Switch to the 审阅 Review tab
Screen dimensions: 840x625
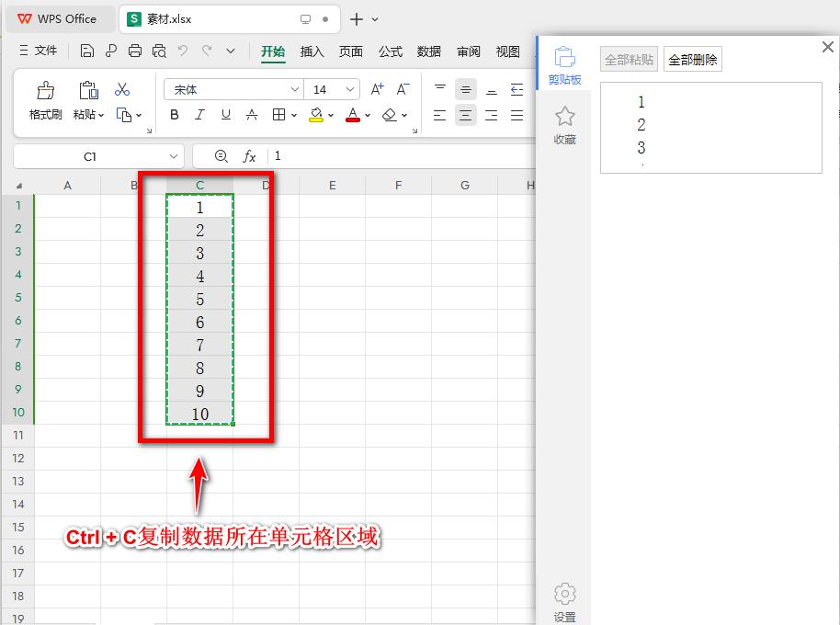click(x=469, y=51)
